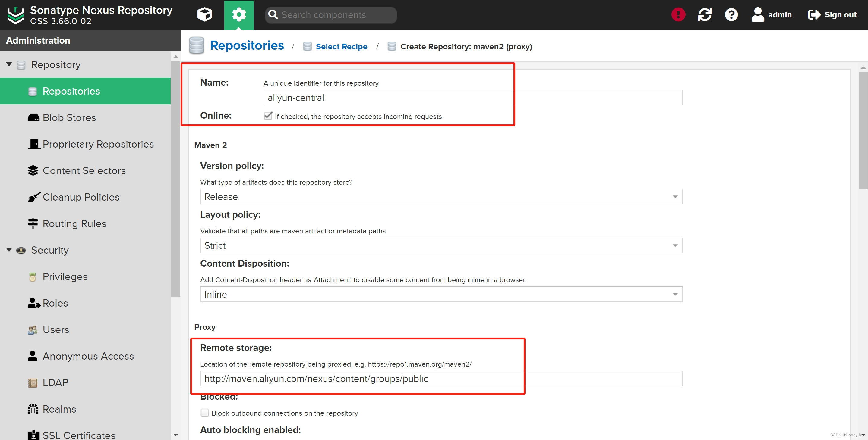Open the Layout policy Strict dropdown

(x=441, y=245)
